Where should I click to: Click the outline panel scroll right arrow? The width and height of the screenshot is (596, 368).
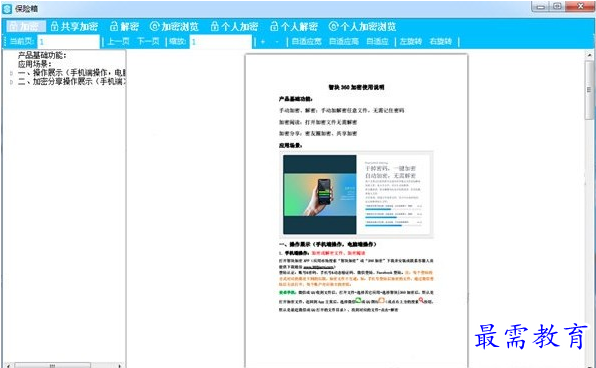click(120, 365)
